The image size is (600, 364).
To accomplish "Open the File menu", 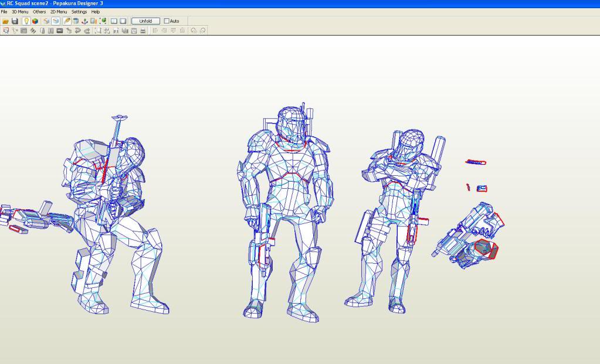I will coord(4,12).
